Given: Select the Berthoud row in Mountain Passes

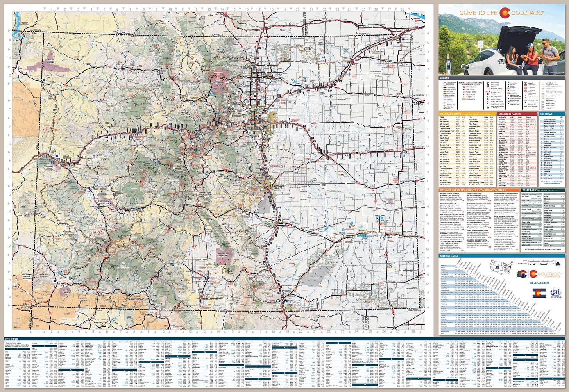Looking at the screenshot, I should click(x=517, y=119).
